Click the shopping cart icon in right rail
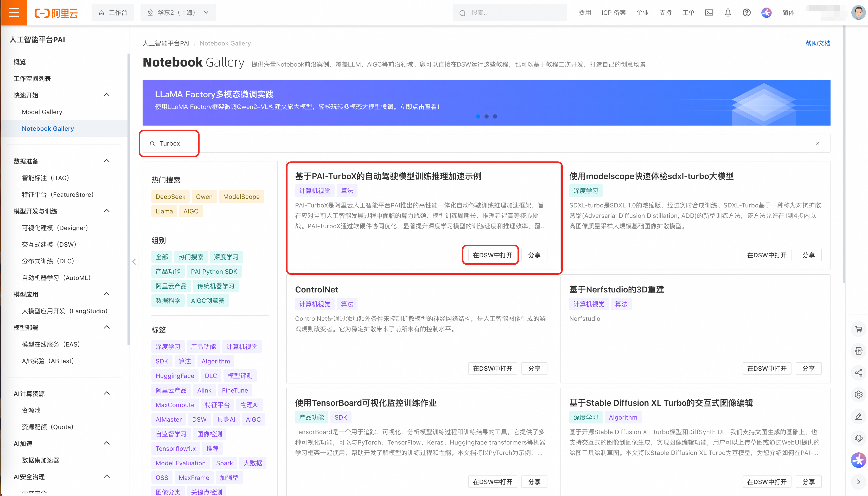Viewport: 868px width, 496px height. 858,329
